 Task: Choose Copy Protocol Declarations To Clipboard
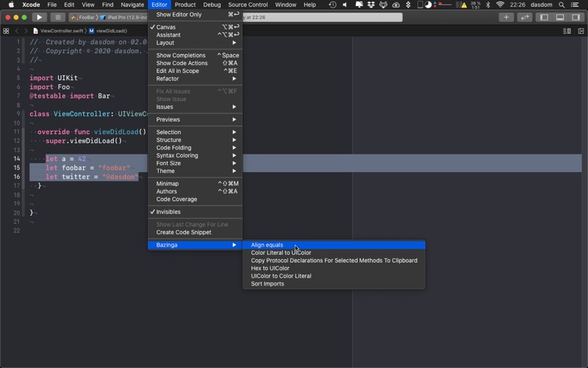coord(334,261)
